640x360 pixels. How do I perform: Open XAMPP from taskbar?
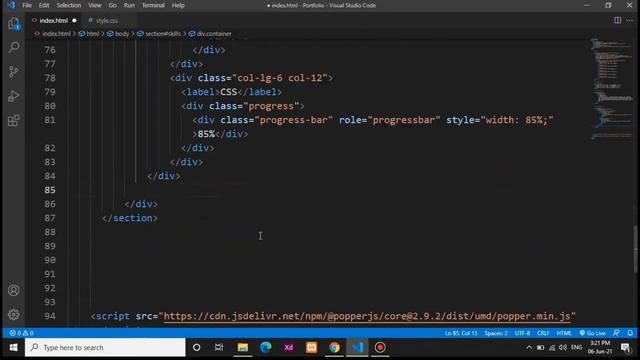311,347
